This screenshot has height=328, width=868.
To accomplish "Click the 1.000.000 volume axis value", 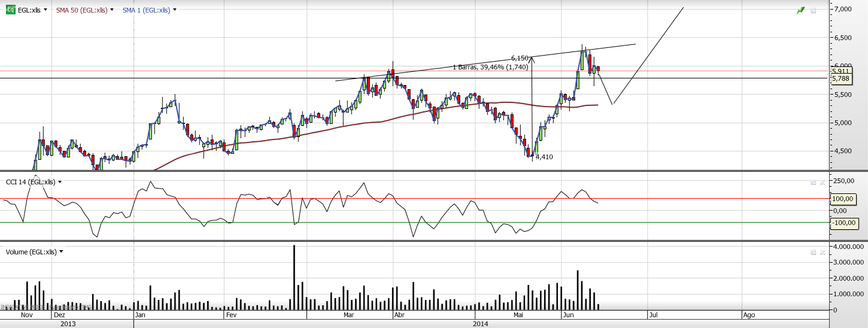I will pos(849,294).
